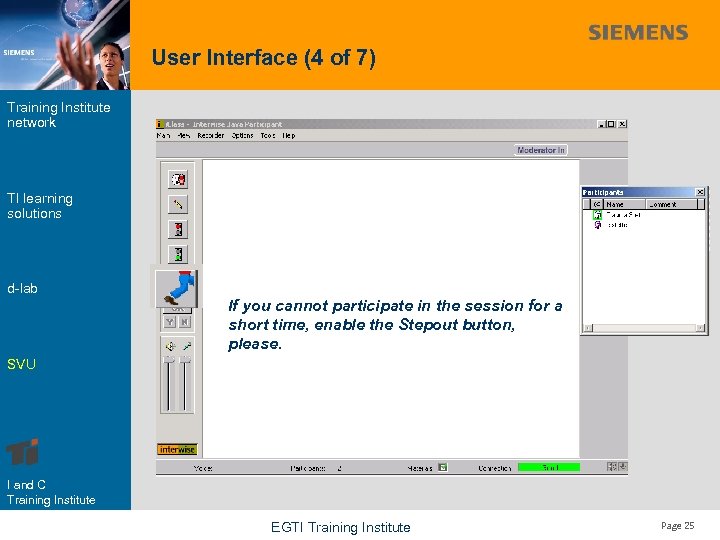Click the red traffic light icon
720x540 pixels.
[x=178, y=229]
